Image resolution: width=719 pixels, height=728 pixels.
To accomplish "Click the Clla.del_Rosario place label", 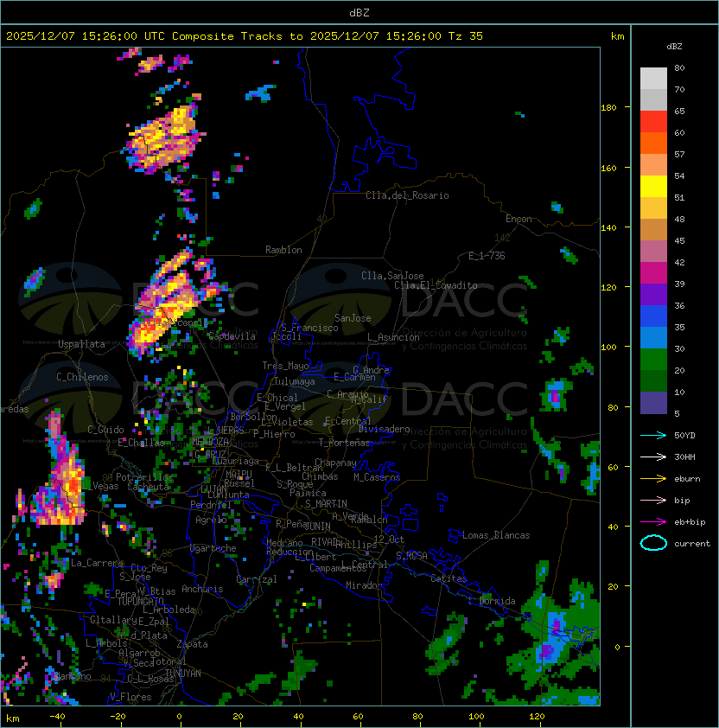I will [407, 195].
